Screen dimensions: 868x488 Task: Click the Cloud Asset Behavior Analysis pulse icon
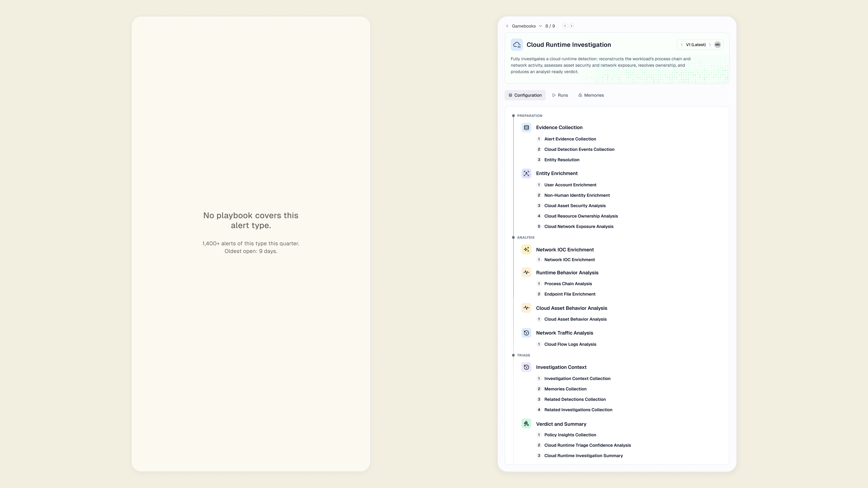[526, 308]
